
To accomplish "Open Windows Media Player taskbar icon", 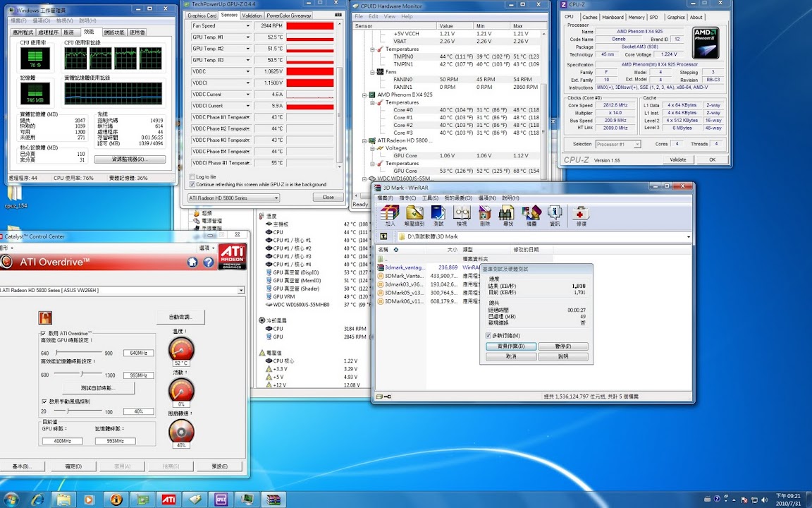I will click(x=89, y=500).
